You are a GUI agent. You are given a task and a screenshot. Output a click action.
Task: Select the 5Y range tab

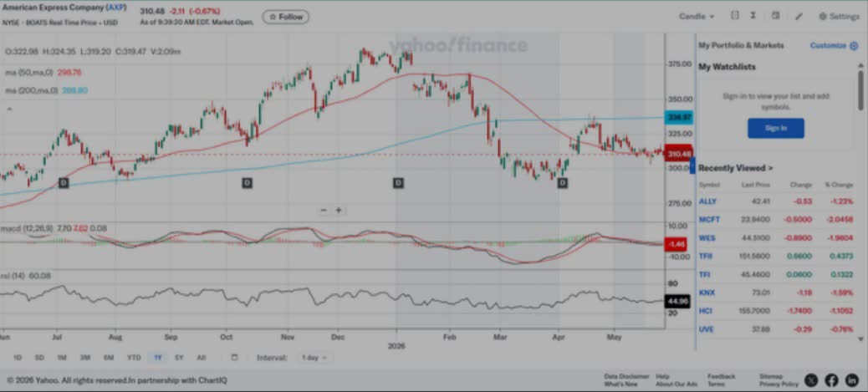click(x=179, y=358)
